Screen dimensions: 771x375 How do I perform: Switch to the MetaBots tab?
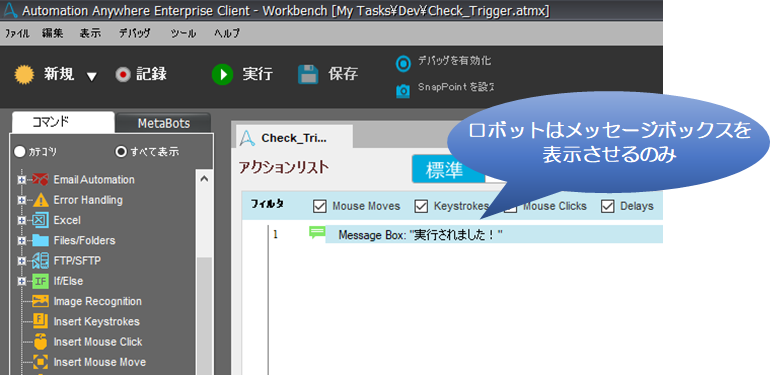coord(163,123)
